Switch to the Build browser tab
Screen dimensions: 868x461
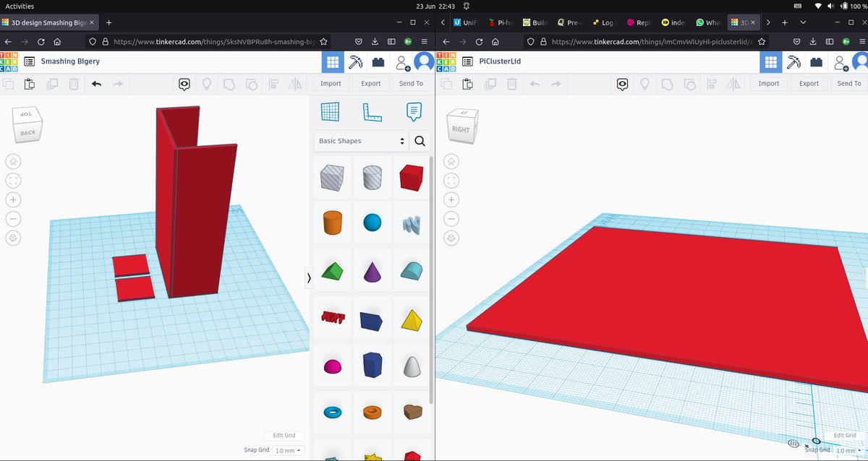point(536,22)
